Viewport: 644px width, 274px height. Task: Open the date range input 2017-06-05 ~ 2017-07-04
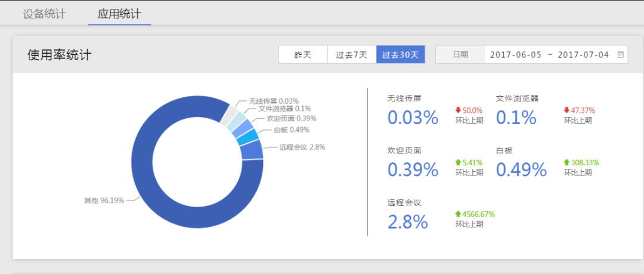[549, 54]
